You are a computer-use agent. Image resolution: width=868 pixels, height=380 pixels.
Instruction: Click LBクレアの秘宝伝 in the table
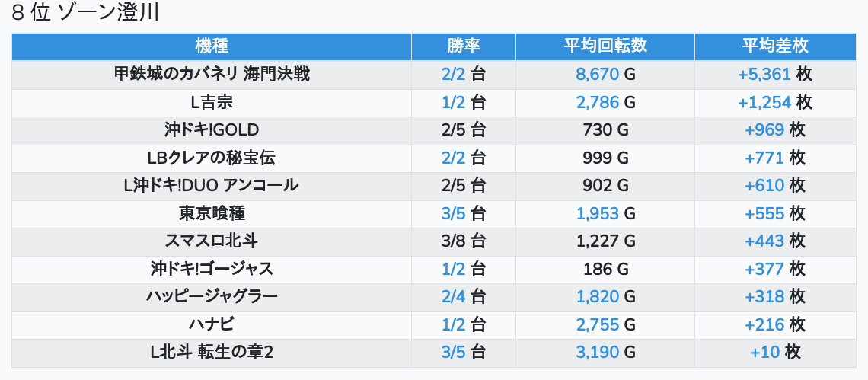coord(212,158)
